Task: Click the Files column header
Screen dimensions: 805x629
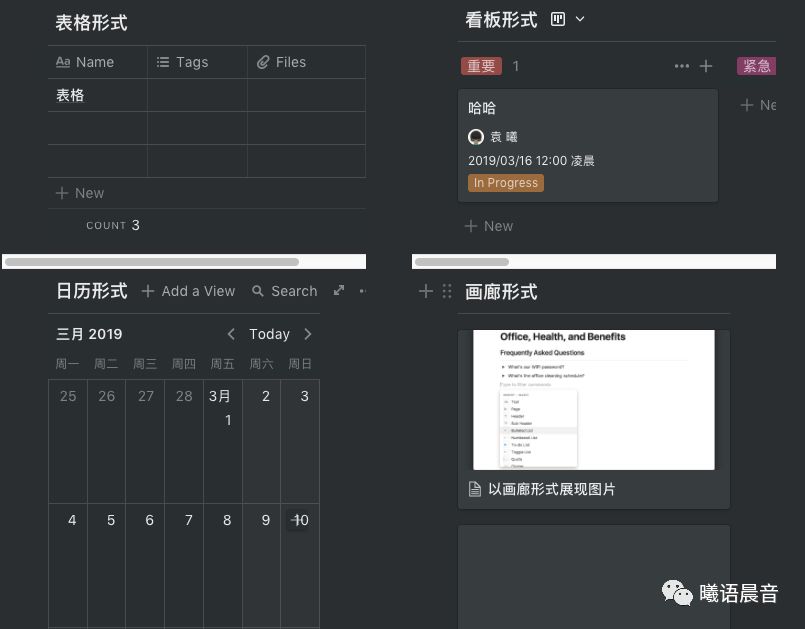Action: click(290, 62)
